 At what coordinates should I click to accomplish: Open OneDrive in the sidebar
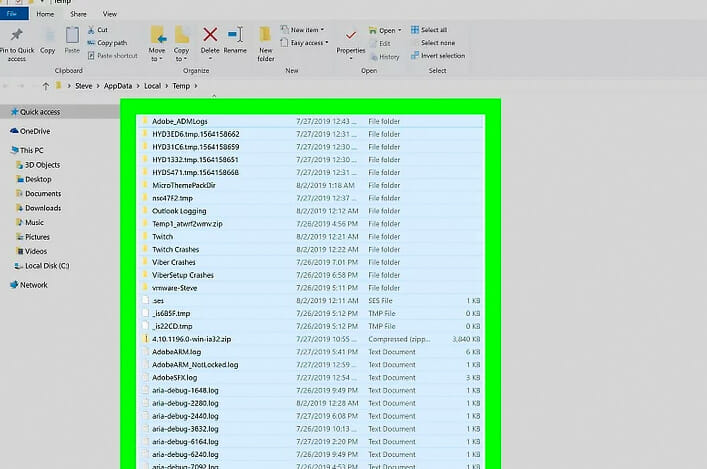tap(30, 131)
